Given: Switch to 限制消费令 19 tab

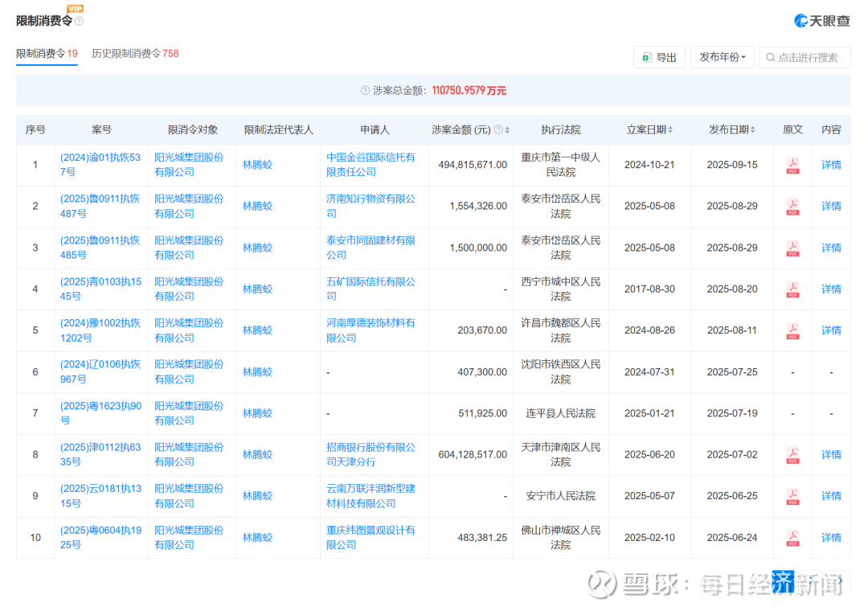Looking at the screenshot, I should coord(47,54).
